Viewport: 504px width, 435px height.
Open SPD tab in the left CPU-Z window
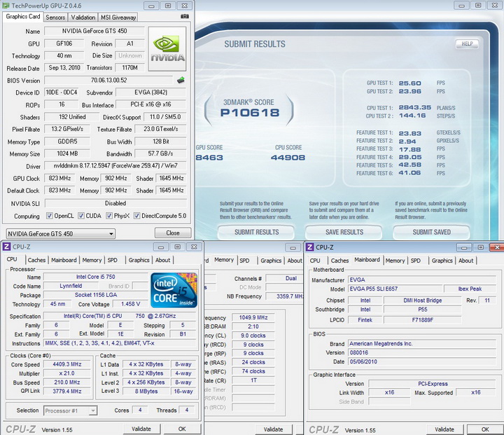pyautogui.click(x=113, y=260)
